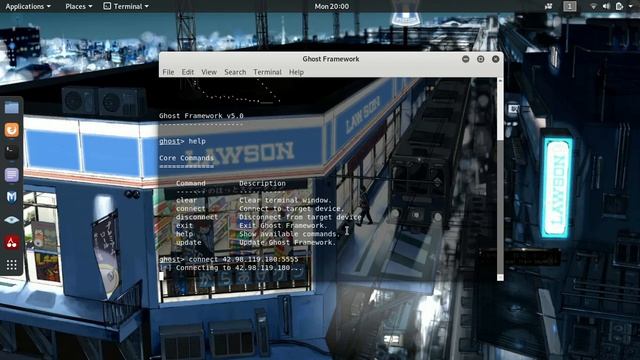640x360 pixels.
Task: Expand the system menu arrow in top bar
Action: click(x=630, y=6)
